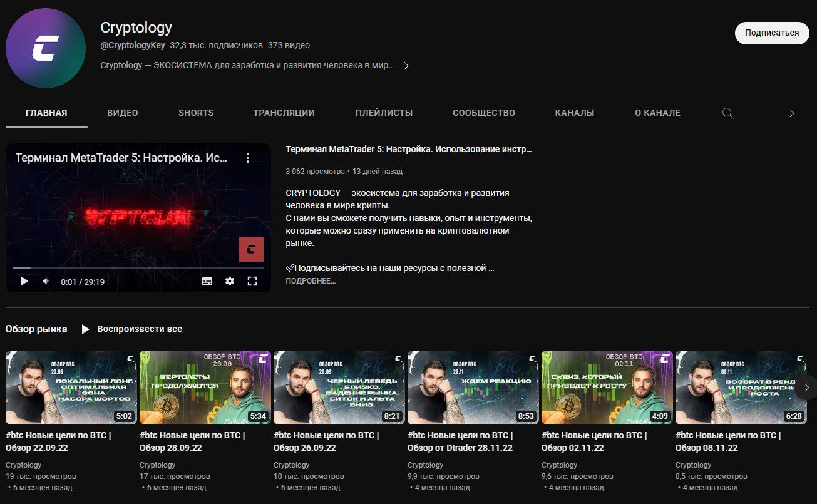The height and width of the screenshot is (504, 817).
Task: Open the ТРАНСЛЯЦИИ tab
Action: (x=284, y=113)
